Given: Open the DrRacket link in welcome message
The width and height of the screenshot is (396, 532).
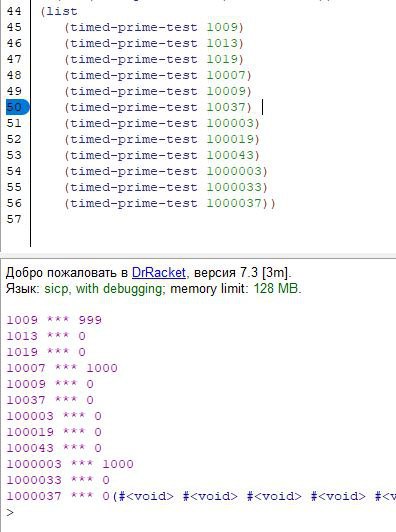Looking at the screenshot, I should tap(158, 273).
